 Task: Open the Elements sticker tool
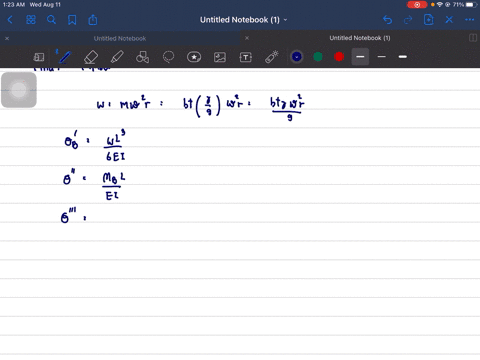[194, 57]
